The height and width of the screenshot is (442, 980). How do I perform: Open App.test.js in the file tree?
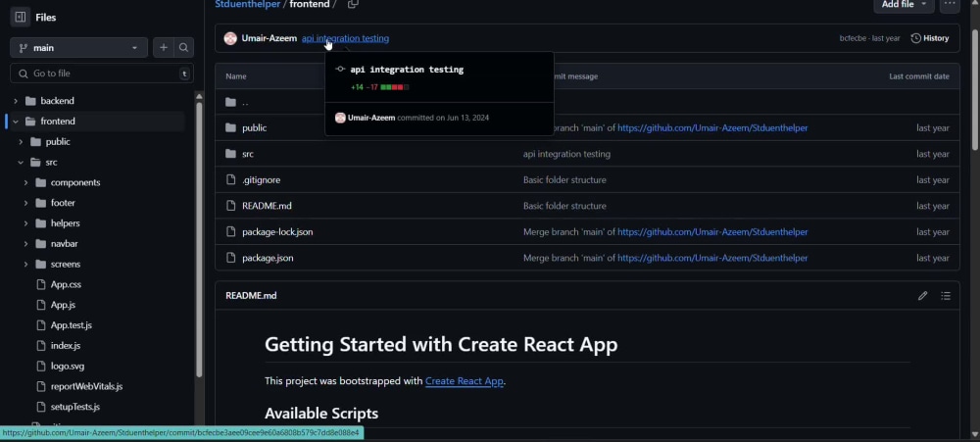pyautogui.click(x=72, y=325)
